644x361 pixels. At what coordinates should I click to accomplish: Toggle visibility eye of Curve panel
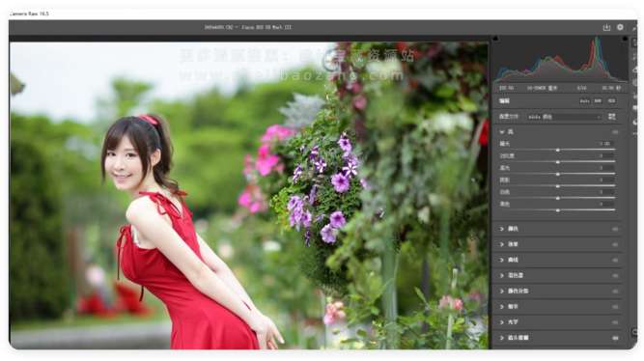click(615, 260)
